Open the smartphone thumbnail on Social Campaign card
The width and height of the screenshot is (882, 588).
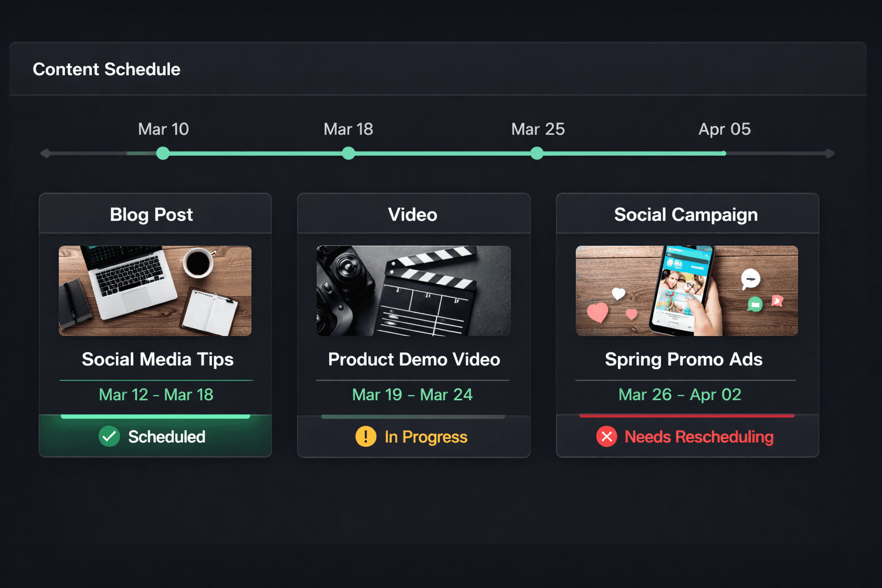click(x=686, y=291)
